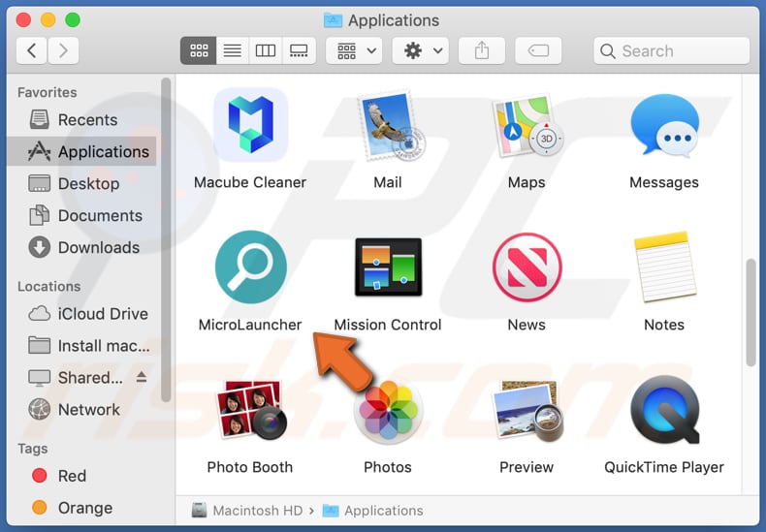Open Recents in the sidebar
Viewport: 766px width, 532px height.
tap(81, 119)
